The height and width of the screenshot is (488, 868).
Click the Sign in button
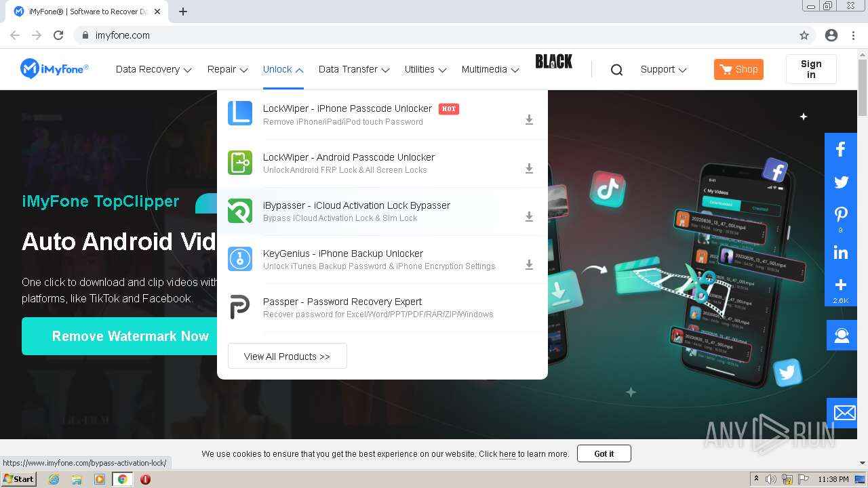(811, 69)
